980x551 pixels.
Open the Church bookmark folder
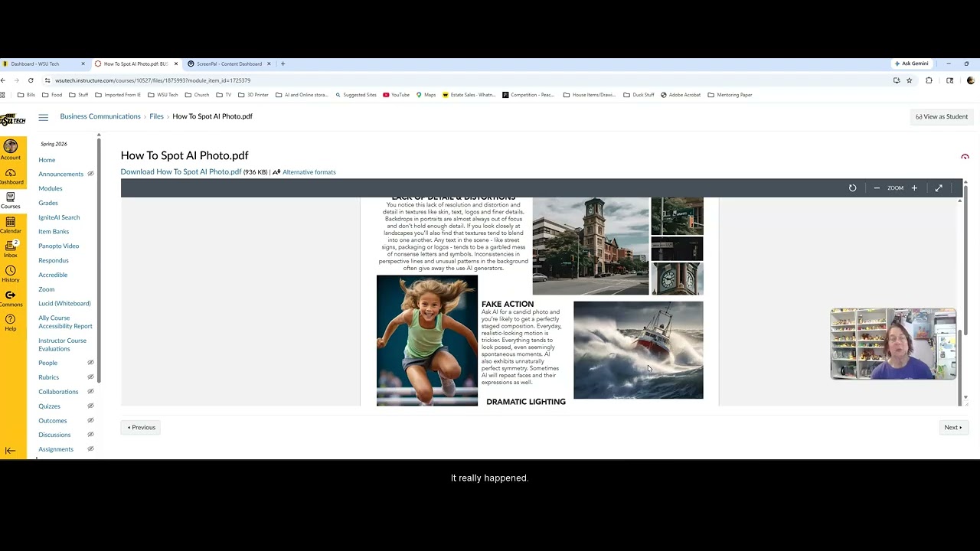coord(197,95)
